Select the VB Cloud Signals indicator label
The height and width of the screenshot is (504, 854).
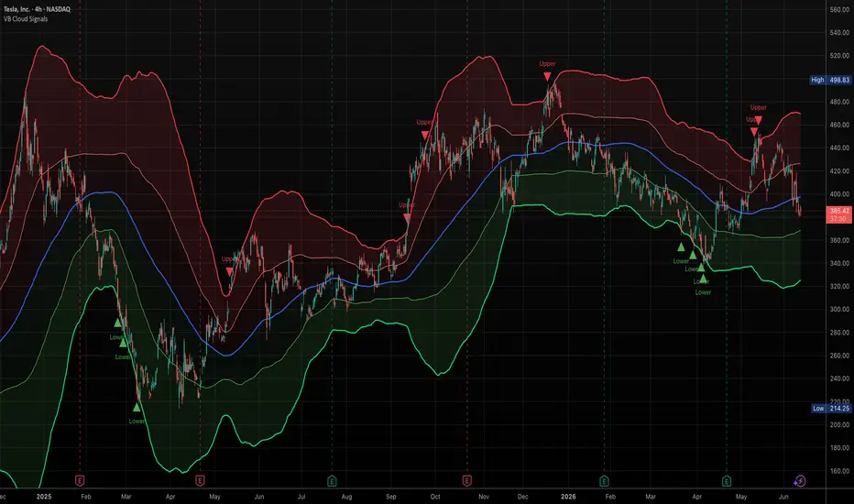click(26, 19)
